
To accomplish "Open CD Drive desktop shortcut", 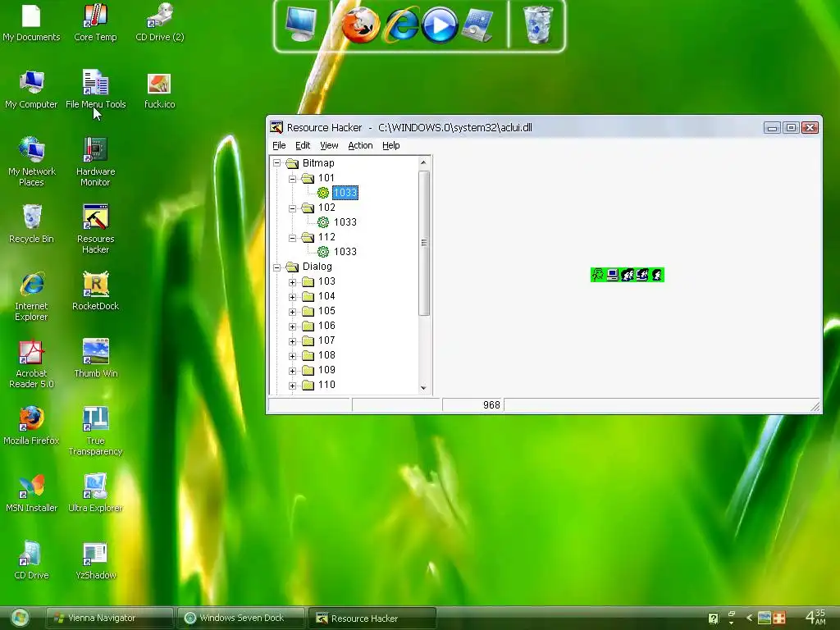I will [x=31, y=560].
